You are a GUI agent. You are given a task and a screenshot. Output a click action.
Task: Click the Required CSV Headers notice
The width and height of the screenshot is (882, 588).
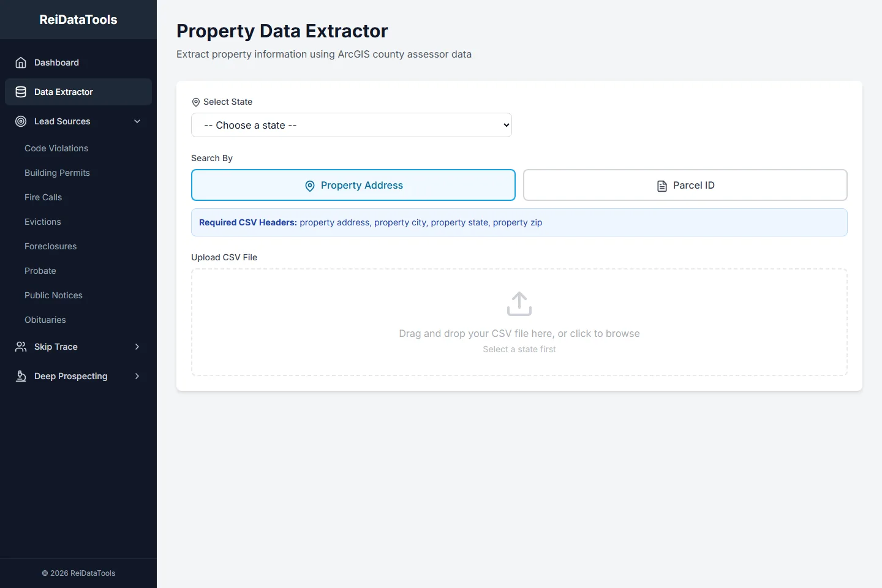point(519,222)
